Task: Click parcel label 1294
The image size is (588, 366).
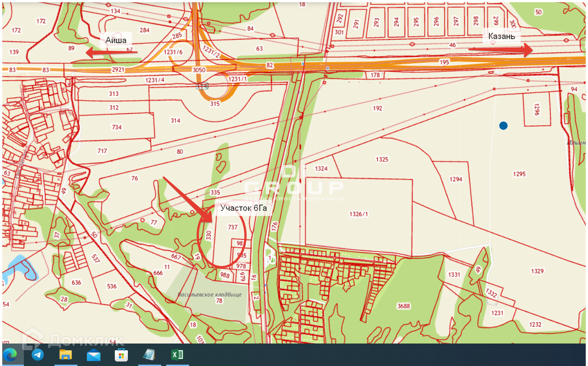Action: (x=456, y=179)
